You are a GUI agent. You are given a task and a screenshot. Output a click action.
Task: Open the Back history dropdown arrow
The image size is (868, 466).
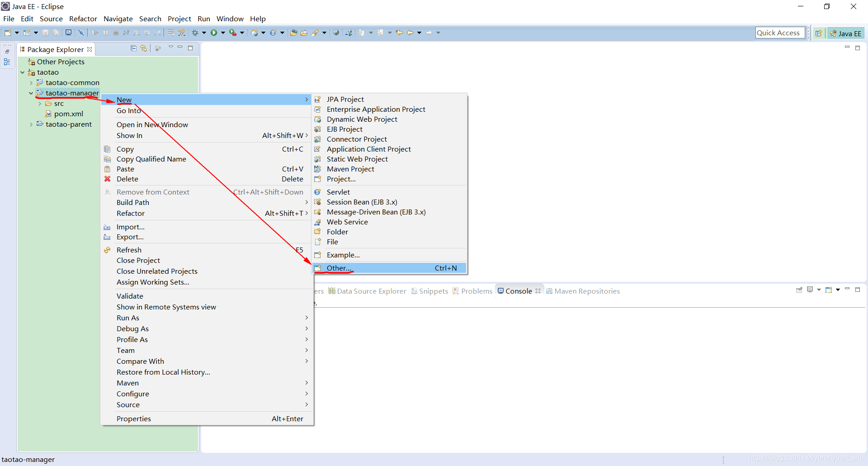[419, 33]
